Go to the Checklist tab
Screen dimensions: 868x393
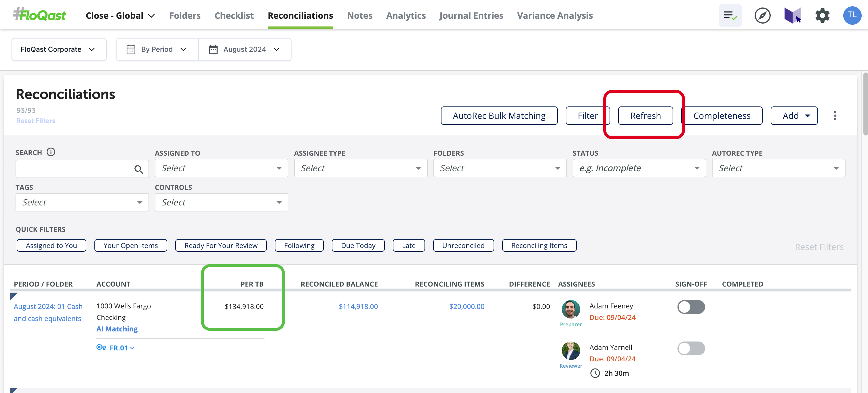pyautogui.click(x=234, y=16)
